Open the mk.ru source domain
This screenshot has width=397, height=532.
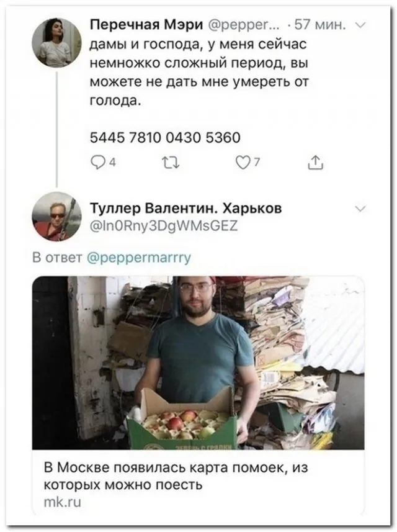coord(63,502)
